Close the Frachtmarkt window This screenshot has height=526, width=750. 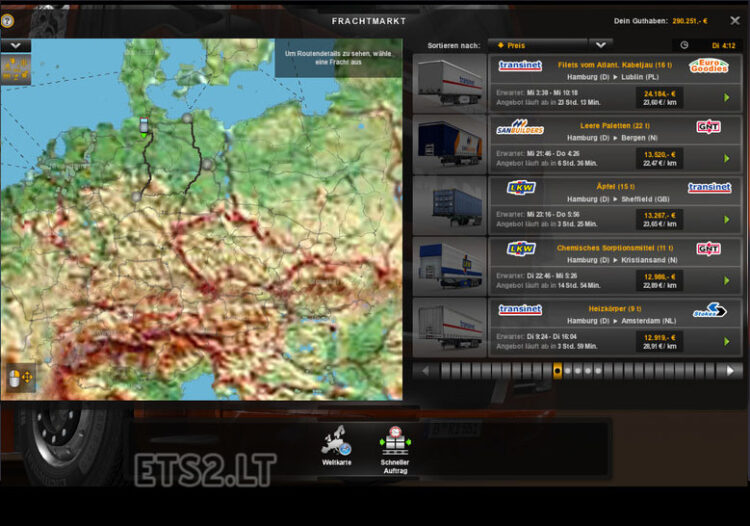[735, 21]
